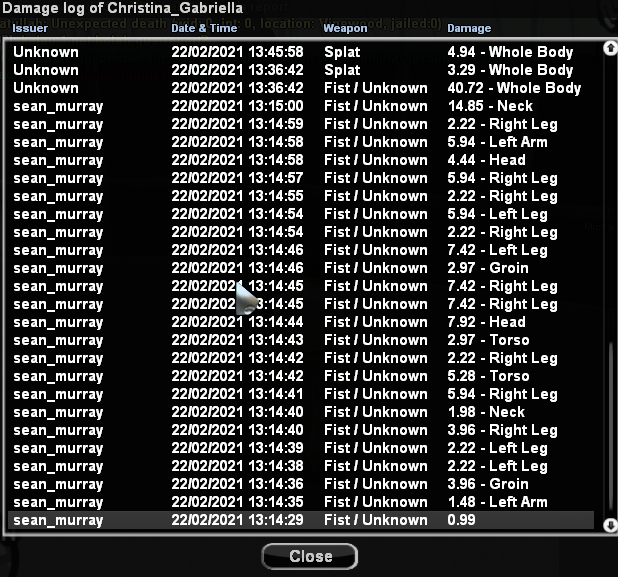Select the 3.29 - Whole Body row
This screenshot has height=577, width=618.
tap(301, 70)
